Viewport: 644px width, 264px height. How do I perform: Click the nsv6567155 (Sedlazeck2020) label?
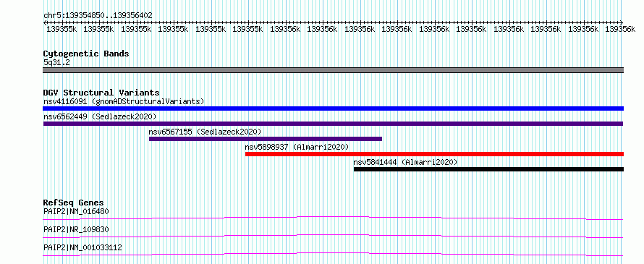click(205, 132)
